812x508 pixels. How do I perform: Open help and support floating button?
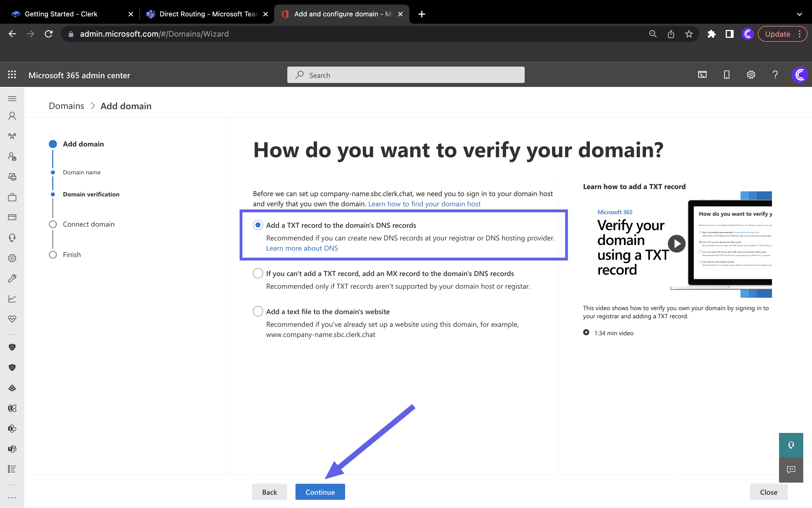[791, 445]
